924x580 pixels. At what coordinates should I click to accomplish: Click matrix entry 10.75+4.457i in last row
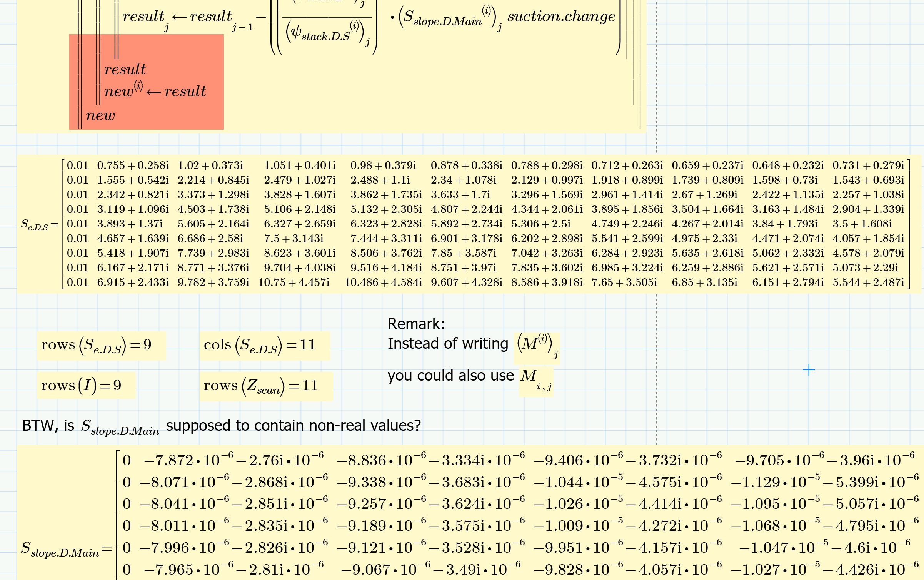point(294,282)
